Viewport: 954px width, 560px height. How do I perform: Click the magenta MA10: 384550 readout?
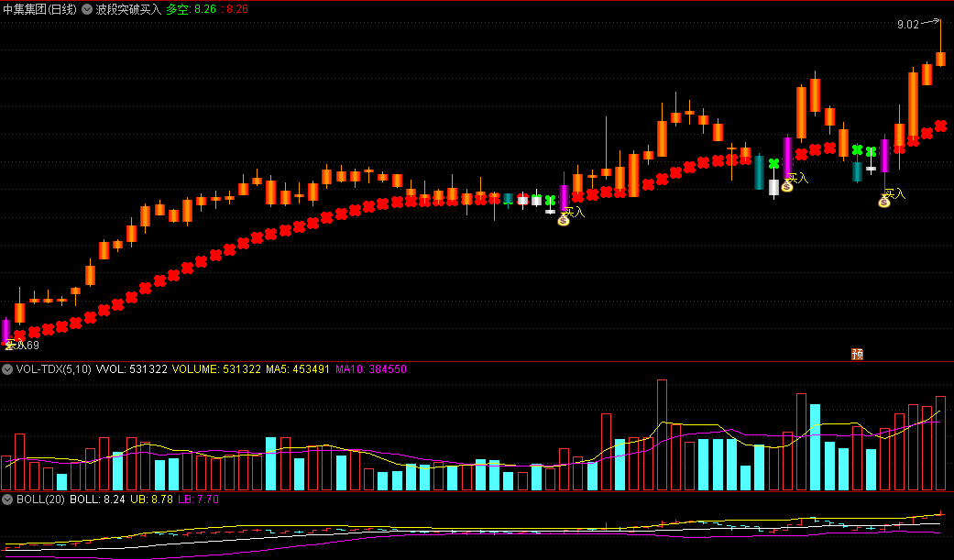[371, 368]
